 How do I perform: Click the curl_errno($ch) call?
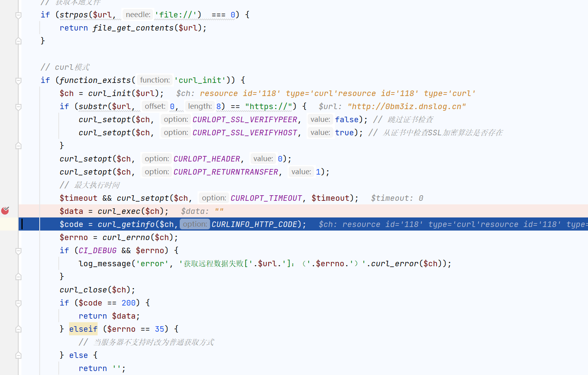tap(138, 237)
